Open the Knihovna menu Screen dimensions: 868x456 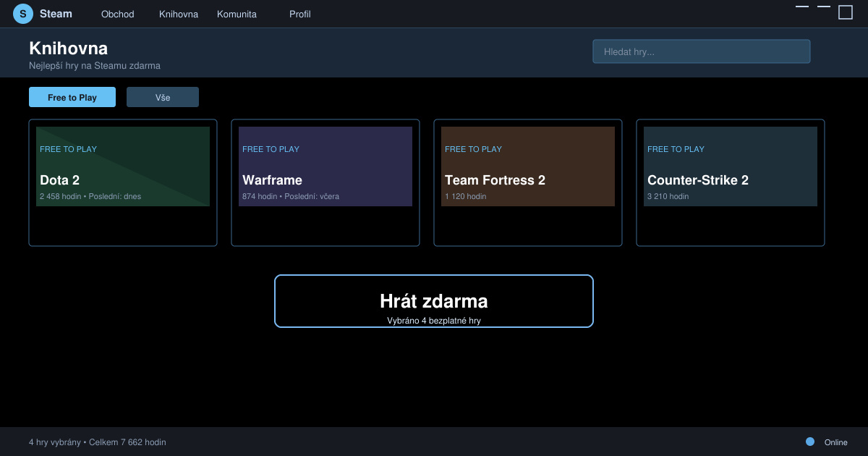pyautogui.click(x=179, y=14)
